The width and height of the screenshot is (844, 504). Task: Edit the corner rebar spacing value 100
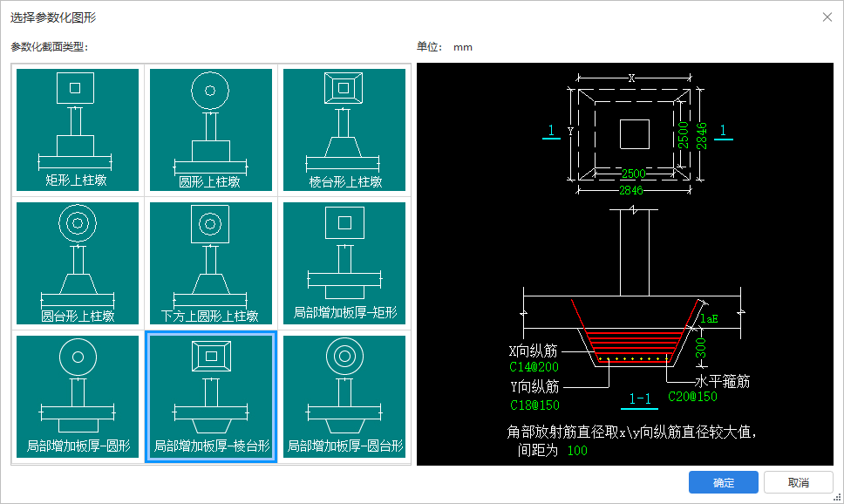tap(577, 451)
